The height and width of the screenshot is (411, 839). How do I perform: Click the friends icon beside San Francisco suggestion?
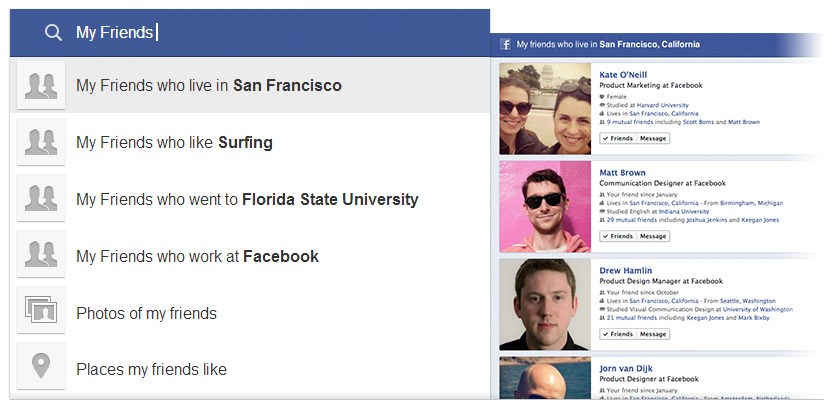41,86
